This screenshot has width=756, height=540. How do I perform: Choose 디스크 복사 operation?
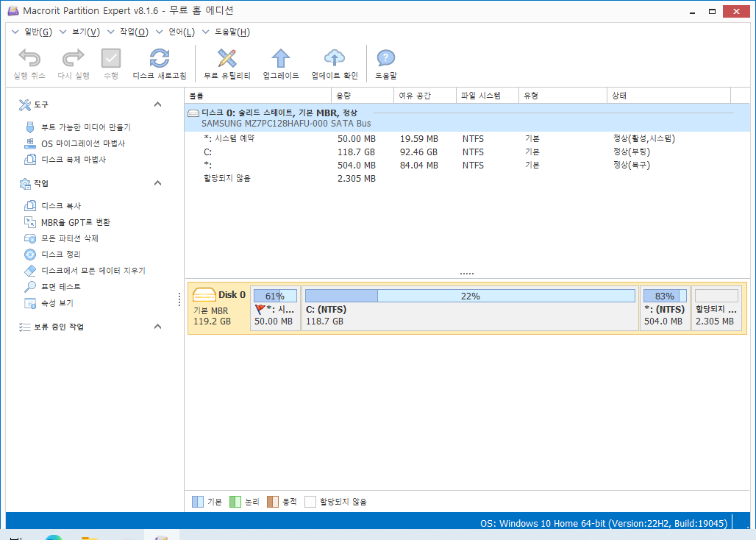pos(61,206)
